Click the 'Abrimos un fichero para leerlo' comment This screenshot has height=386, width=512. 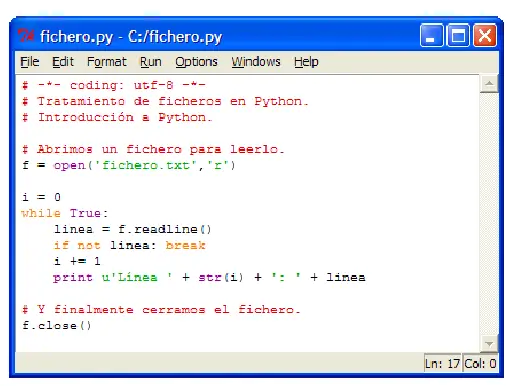153,149
